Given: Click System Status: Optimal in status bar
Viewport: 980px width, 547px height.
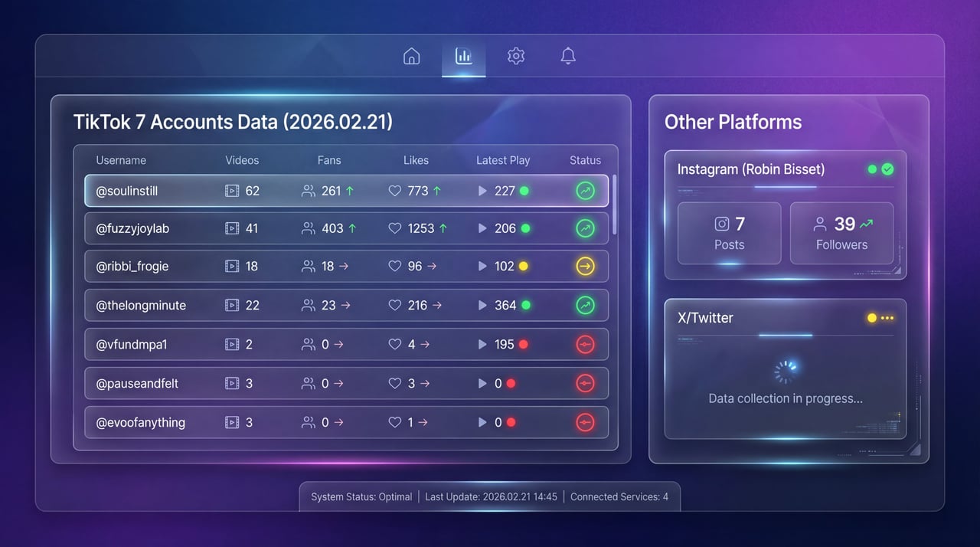Looking at the screenshot, I should pos(361,496).
